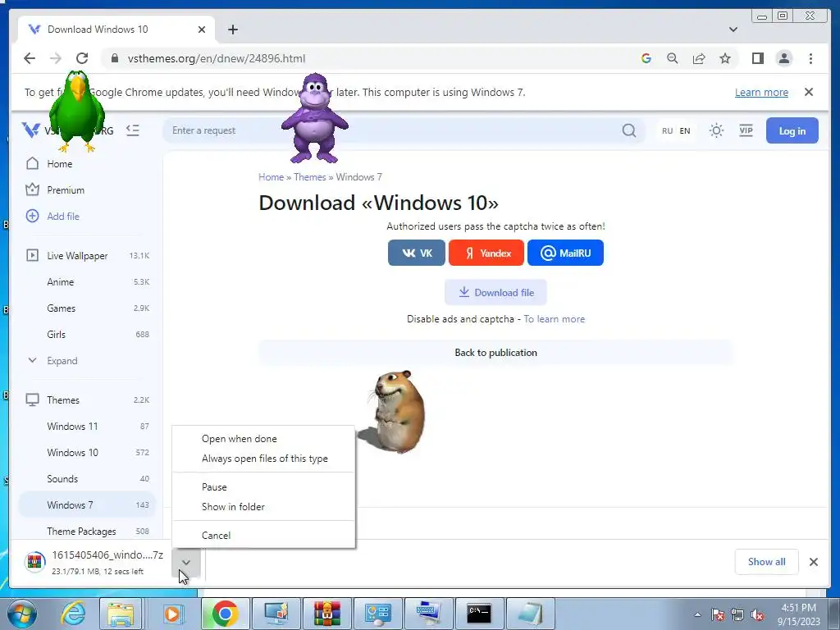Viewport: 840px width, 630px height.
Task: Open the Windows Start orb
Action: coord(21,614)
